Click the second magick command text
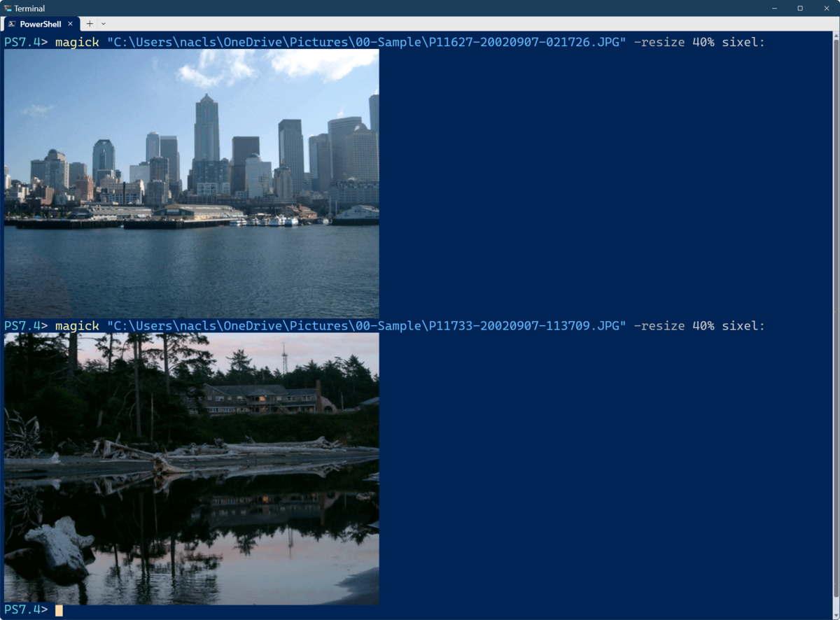Screen dimensions: 840x620 (77, 325)
